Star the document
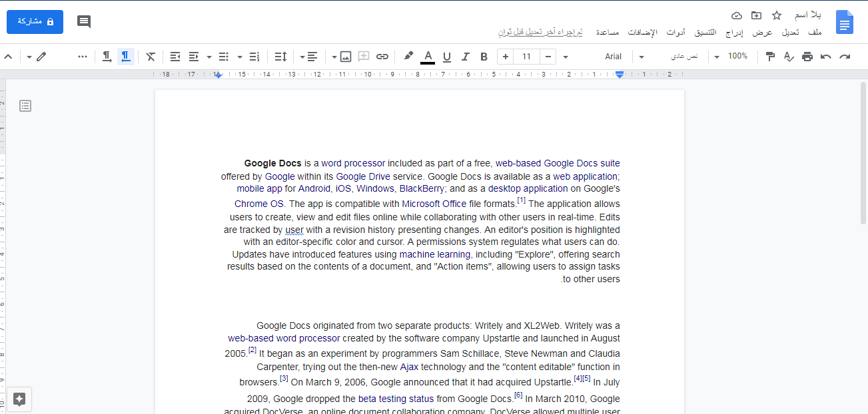 776,15
